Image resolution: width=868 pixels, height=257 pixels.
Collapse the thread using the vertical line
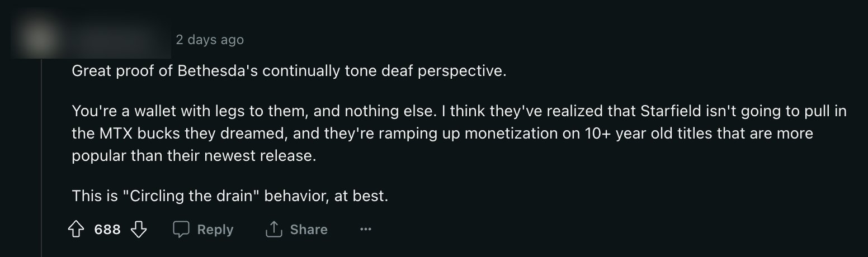point(42,168)
